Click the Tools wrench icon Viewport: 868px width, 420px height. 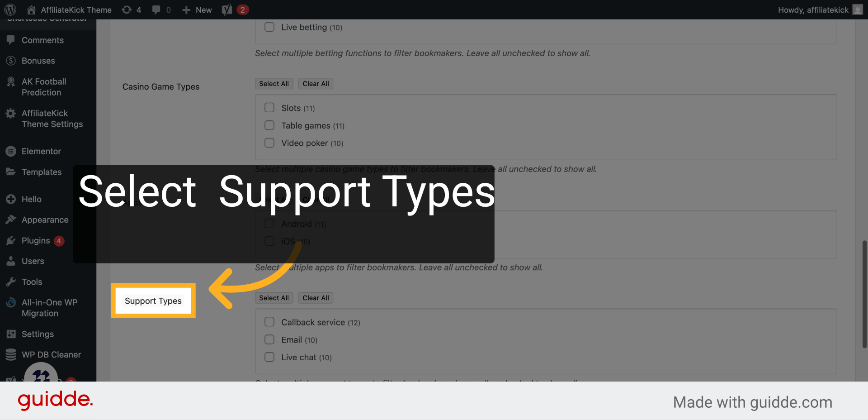coord(11,282)
